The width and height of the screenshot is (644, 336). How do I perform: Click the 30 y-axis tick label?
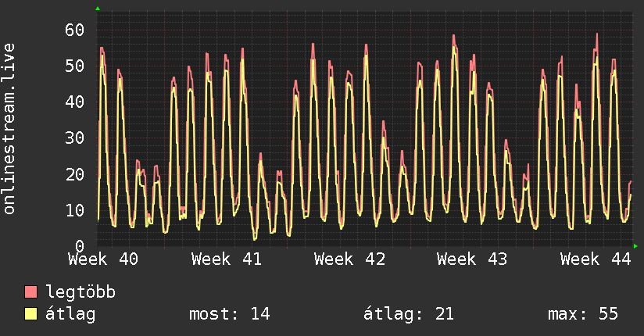[x=75, y=138]
